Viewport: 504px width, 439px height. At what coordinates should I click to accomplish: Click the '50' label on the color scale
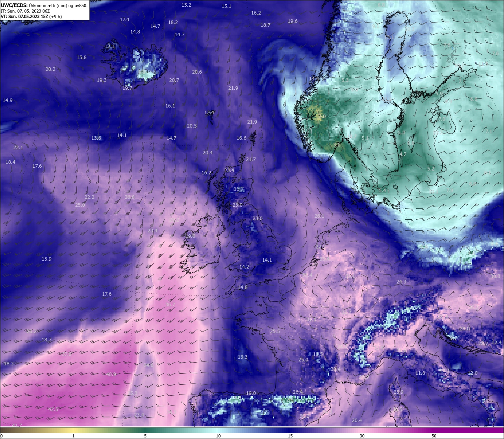point(434,436)
